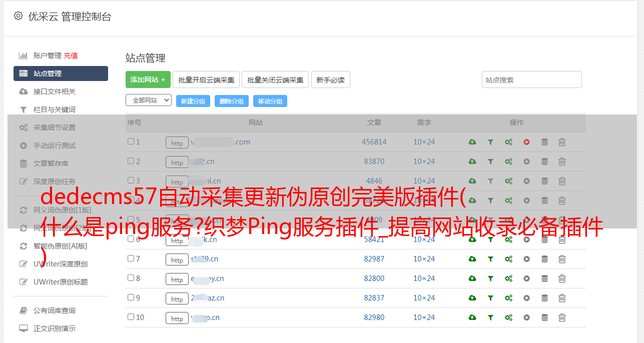The width and height of the screenshot is (644, 343).
Task: Click cloud upload icon in row 6
Action: [472, 239]
